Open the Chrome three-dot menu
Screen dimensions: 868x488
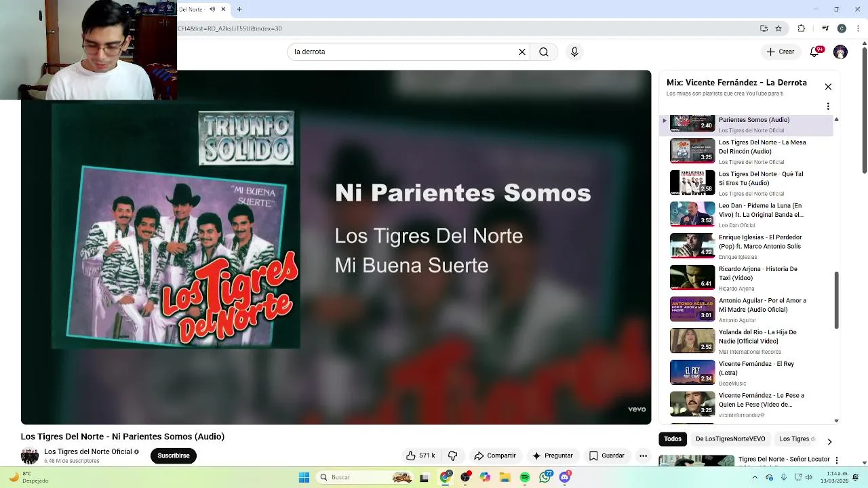point(856,28)
